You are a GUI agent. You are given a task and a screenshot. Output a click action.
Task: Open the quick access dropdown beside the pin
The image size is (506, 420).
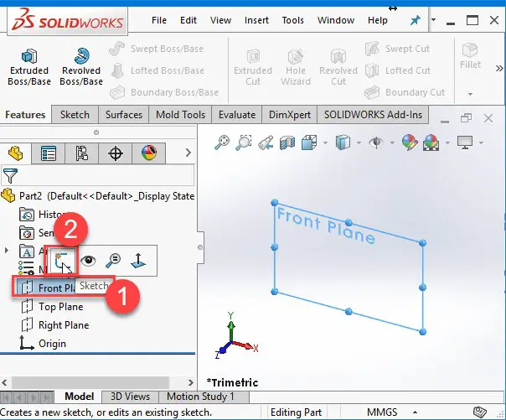coord(433,19)
